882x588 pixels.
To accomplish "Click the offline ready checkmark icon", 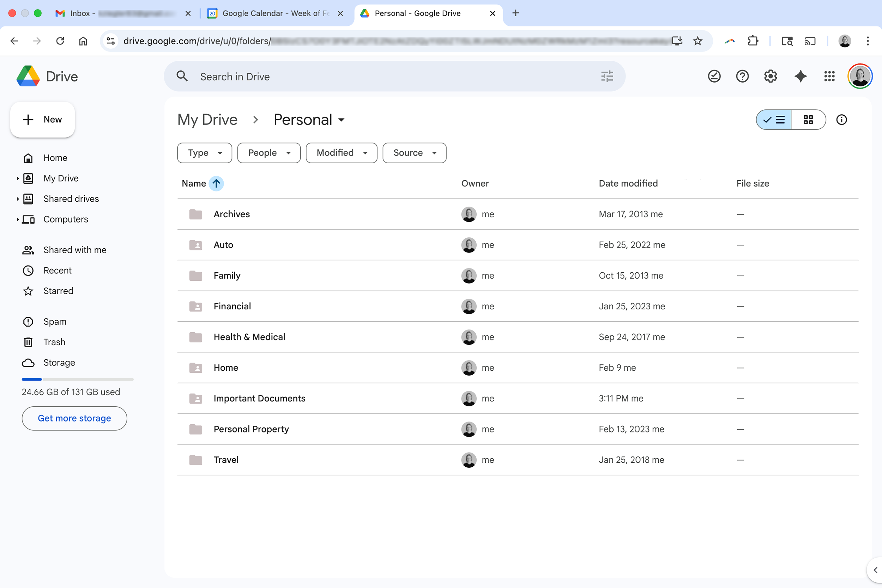I will [x=714, y=77].
